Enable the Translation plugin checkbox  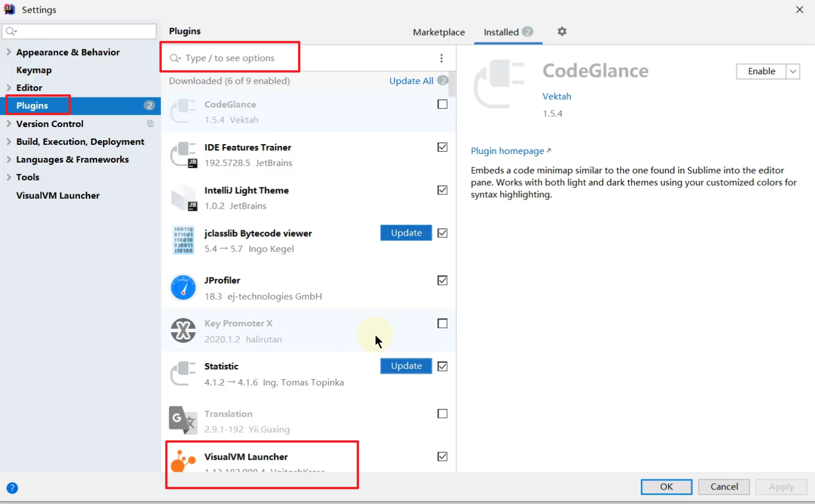tap(442, 414)
